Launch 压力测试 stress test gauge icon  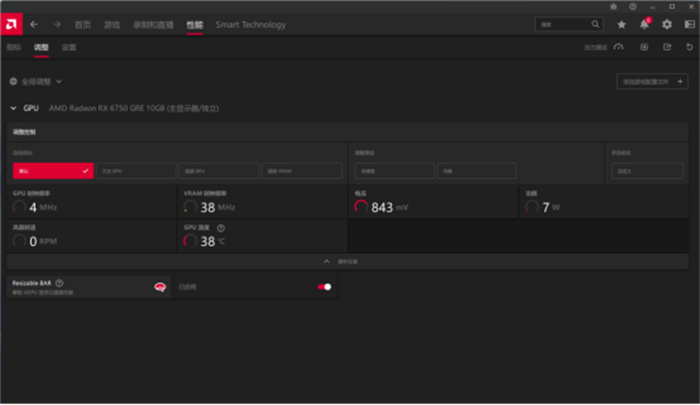pyautogui.click(x=618, y=47)
